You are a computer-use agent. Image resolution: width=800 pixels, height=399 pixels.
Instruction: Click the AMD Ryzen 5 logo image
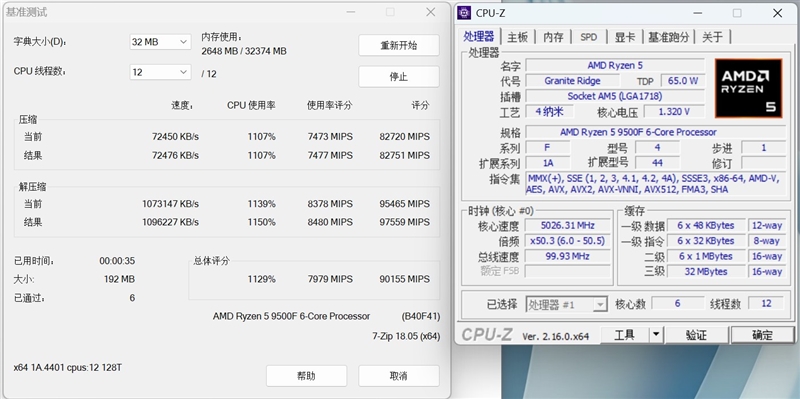tap(748, 88)
